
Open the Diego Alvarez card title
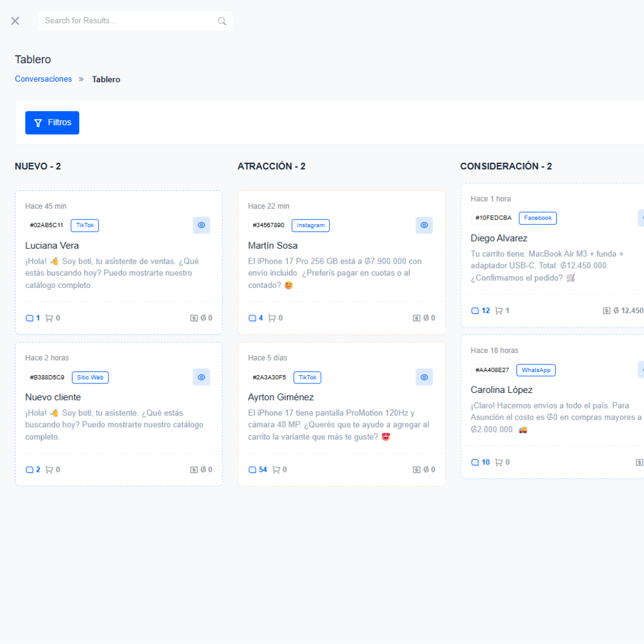click(x=499, y=238)
